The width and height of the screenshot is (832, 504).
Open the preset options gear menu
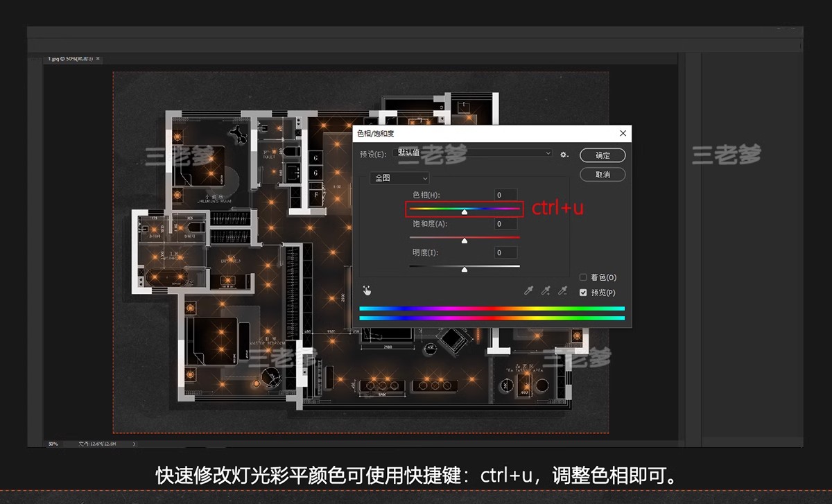tap(565, 155)
